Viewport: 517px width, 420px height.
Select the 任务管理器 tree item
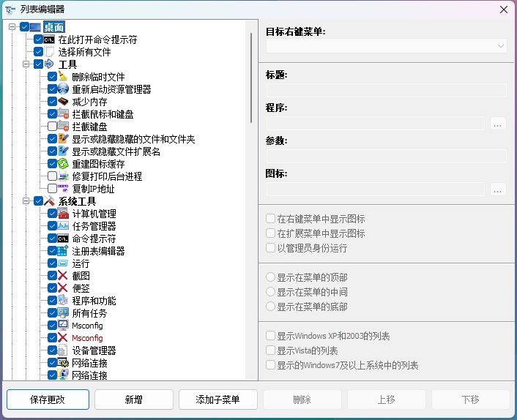coord(94,226)
